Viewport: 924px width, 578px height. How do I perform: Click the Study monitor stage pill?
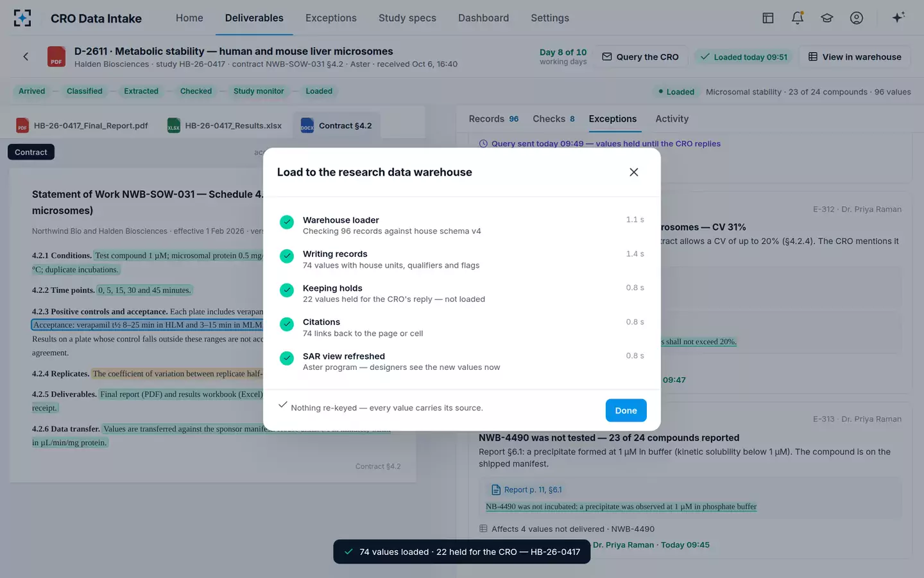(259, 91)
